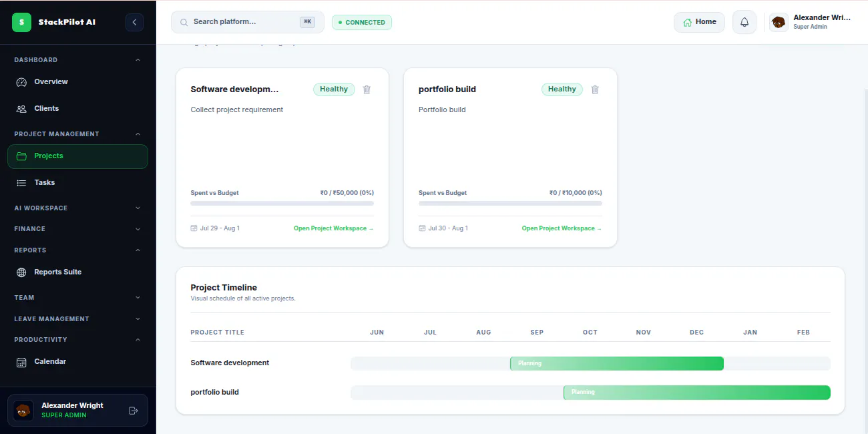The width and height of the screenshot is (868, 434).
Task: Click the Collect project requirement description
Action: point(237,110)
